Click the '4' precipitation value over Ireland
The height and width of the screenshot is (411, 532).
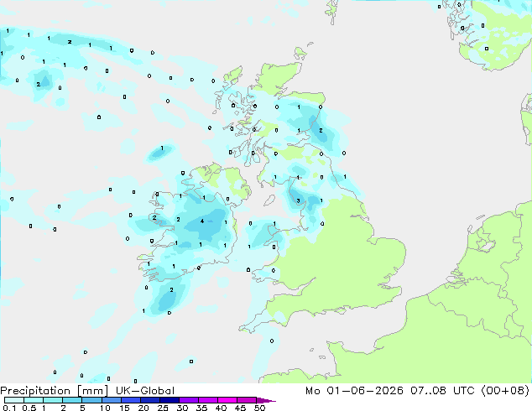202,221
